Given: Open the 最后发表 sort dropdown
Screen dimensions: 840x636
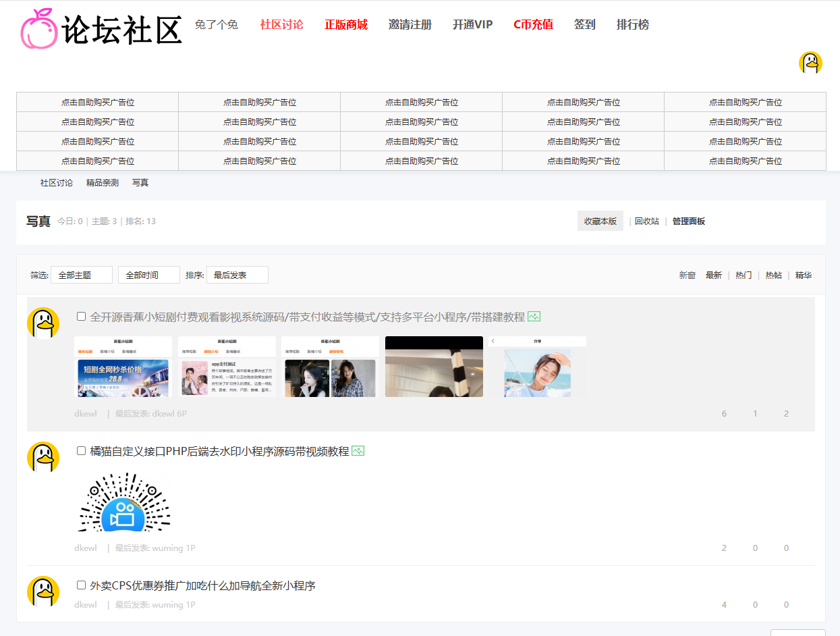Looking at the screenshot, I should coord(237,275).
